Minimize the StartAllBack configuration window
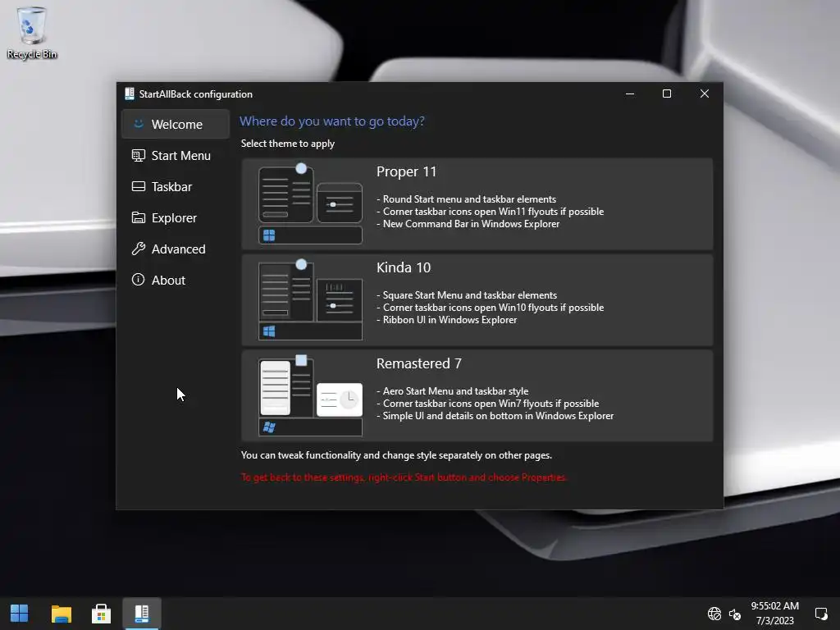 (x=630, y=94)
